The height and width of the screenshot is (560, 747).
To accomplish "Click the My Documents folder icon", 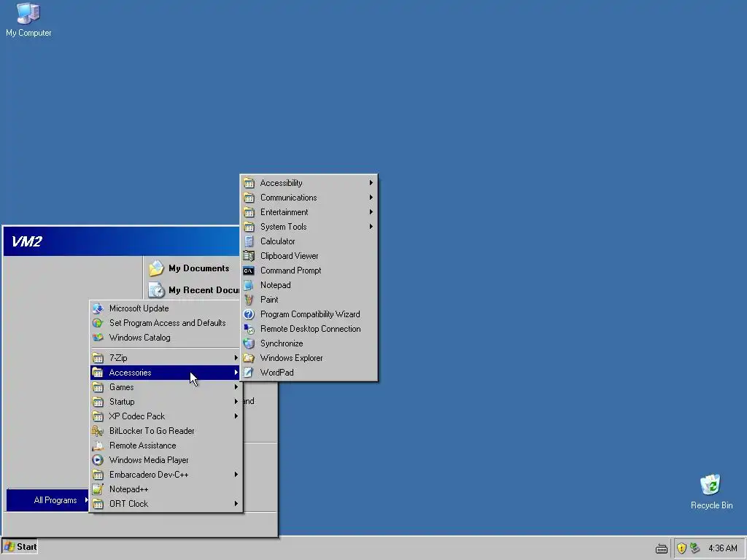I will click(156, 268).
